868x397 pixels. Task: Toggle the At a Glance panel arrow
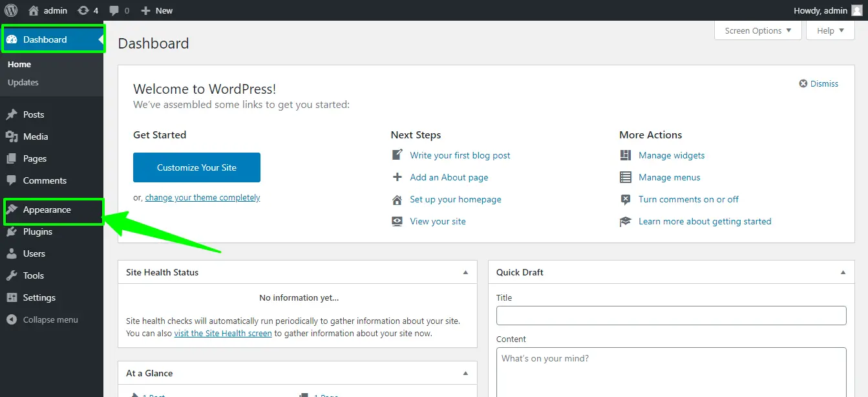coord(465,373)
